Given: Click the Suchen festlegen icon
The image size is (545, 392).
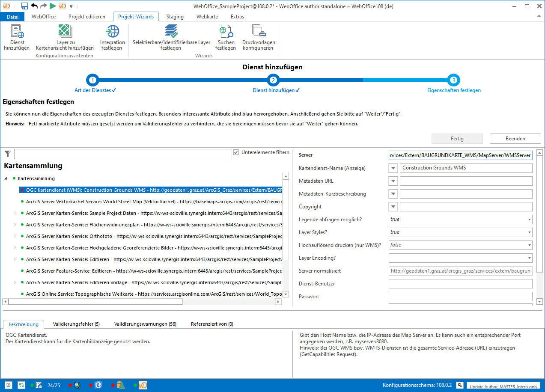Looking at the screenshot, I should (225, 32).
